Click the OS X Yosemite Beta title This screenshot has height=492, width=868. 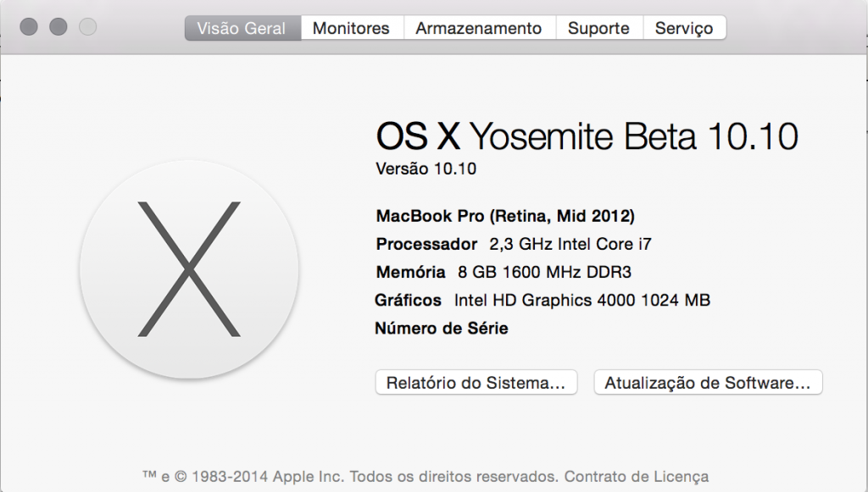[587, 136]
